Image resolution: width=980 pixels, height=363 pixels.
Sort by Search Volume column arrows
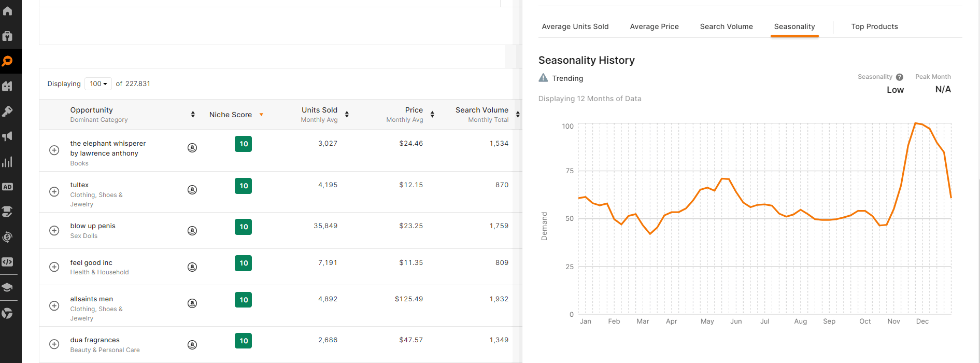[x=518, y=114]
